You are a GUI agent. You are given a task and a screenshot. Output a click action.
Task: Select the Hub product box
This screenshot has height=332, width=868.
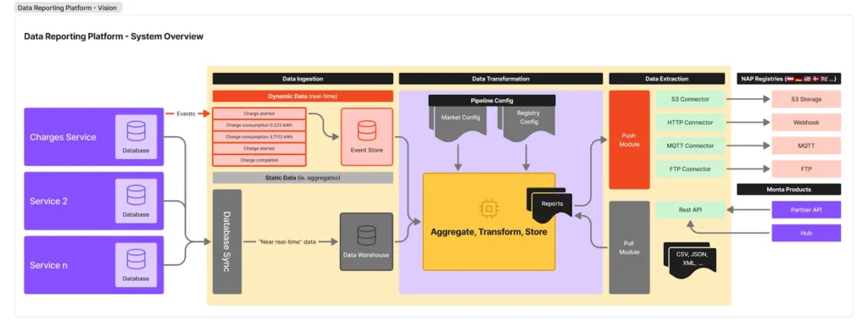tap(806, 233)
